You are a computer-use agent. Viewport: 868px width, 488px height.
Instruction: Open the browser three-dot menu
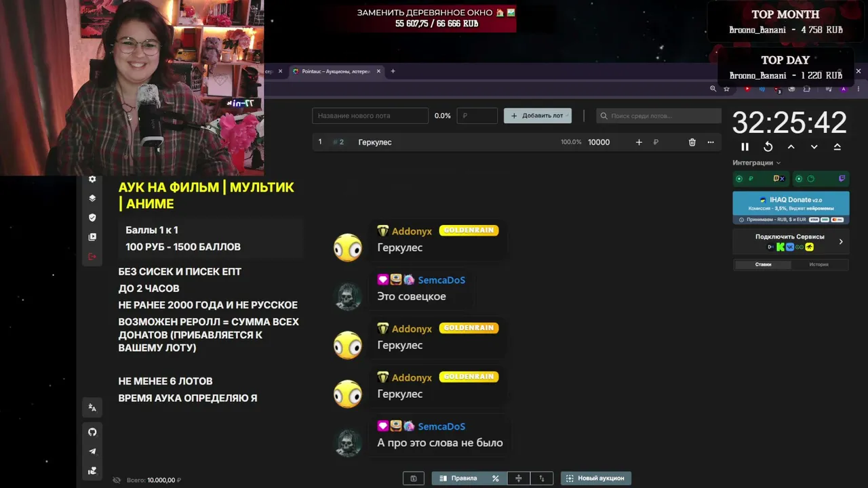click(859, 89)
